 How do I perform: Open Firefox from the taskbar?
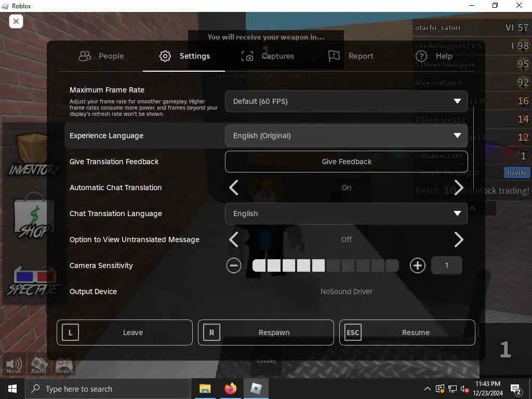pos(230,389)
